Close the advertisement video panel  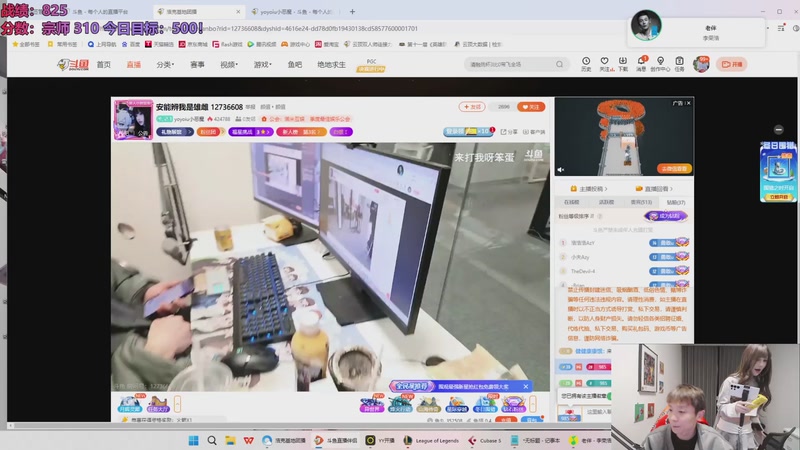[688, 103]
